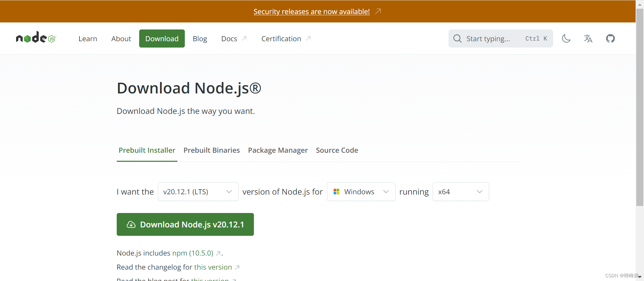Screen dimensions: 644x281
Task: Switch to Prebuilt Binaries tab
Action: pyautogui.click(x=212, y=150)
